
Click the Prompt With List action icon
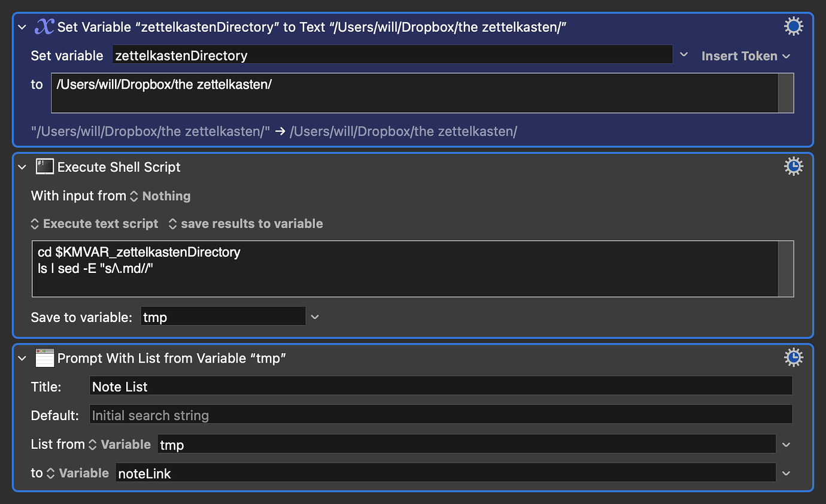coord(44,357)
